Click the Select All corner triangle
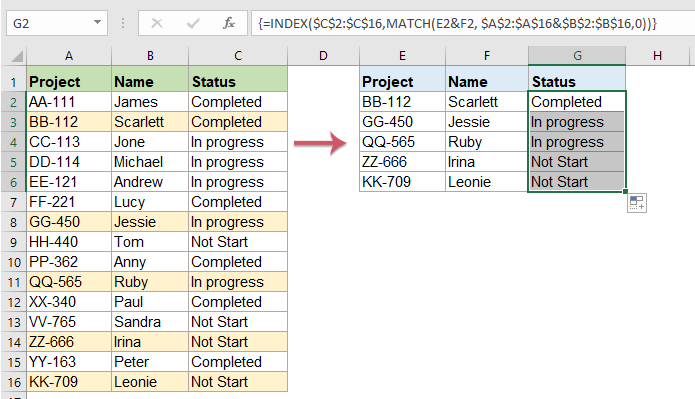The width and height of the screenshot is (695, 399). click(x=17, y=56)
